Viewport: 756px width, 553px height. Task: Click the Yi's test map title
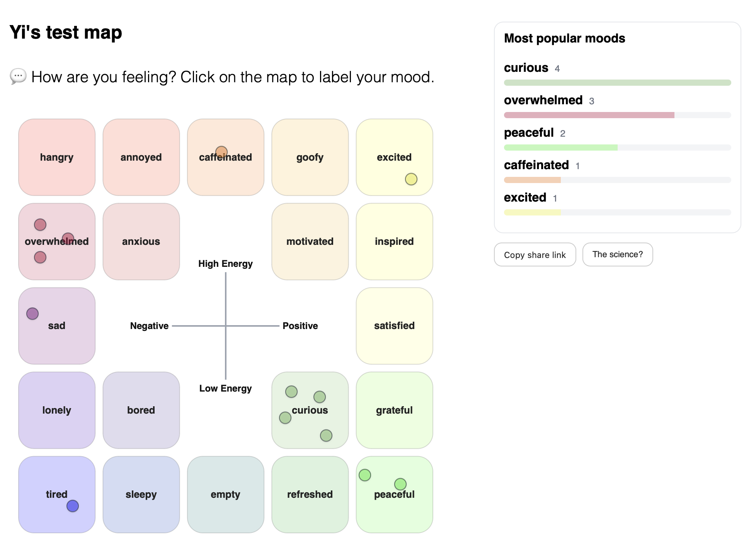click(x=66, y=32)
